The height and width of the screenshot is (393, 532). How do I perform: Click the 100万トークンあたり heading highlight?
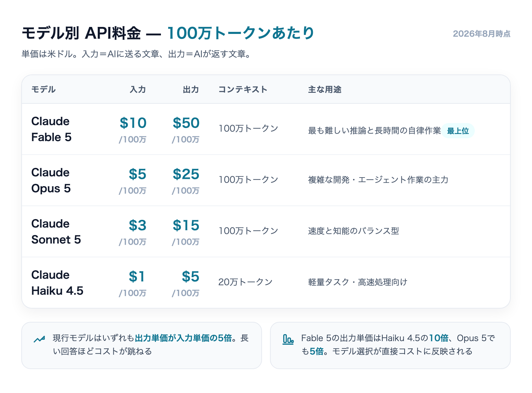tap(241, 33)
